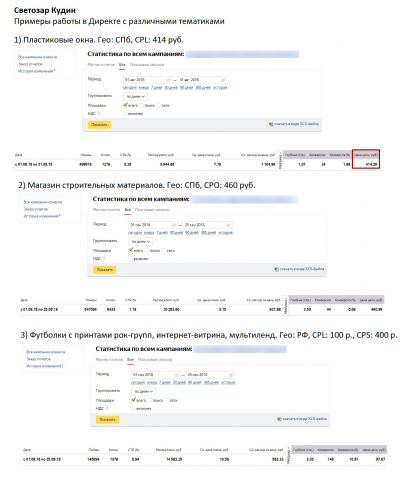Viewport: 411px width, 480px height.
Task: Open 'Мастер отчетов' tab in building materials report
Action: tap(106, 210)
